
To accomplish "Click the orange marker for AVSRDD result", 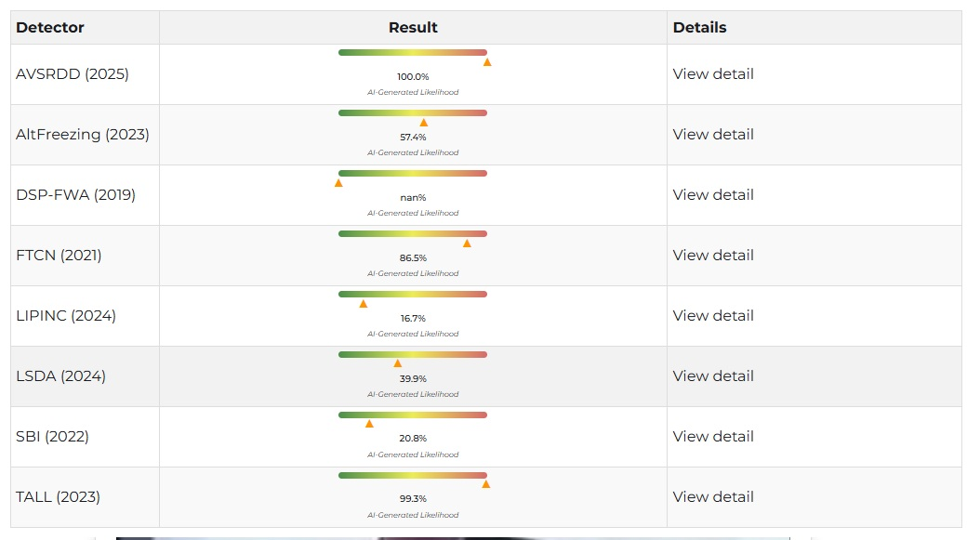I will 487,62.
